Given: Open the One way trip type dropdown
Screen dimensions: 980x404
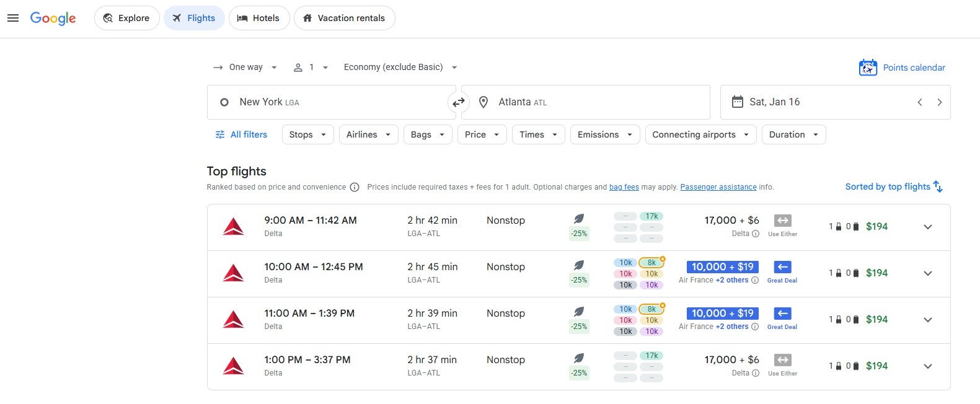Looking at the screenshot, I should [x=245, y=67].
